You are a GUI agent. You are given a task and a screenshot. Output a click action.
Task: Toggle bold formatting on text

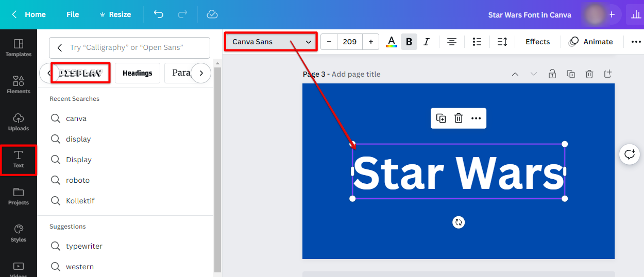(409, 42)
